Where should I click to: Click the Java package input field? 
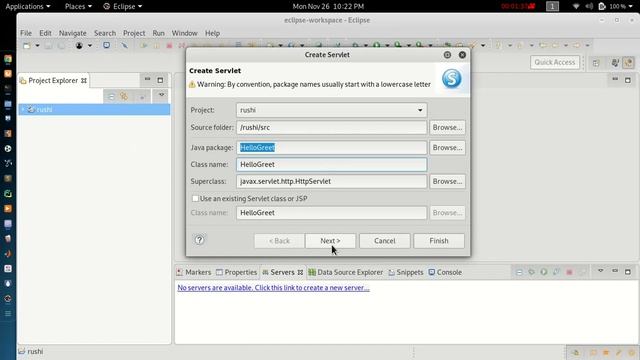click(331, 148)
